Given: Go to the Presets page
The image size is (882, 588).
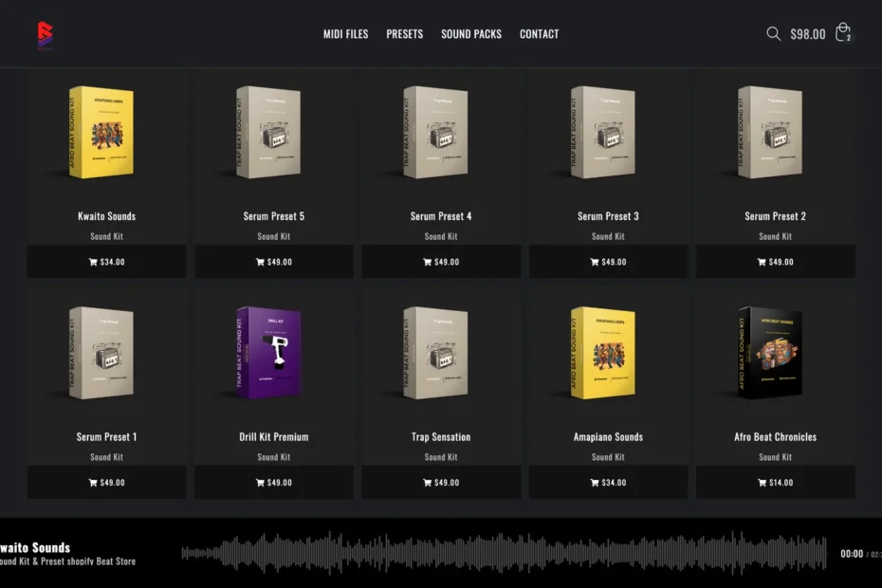Looking at the screenshot, I should click(404, 34).
